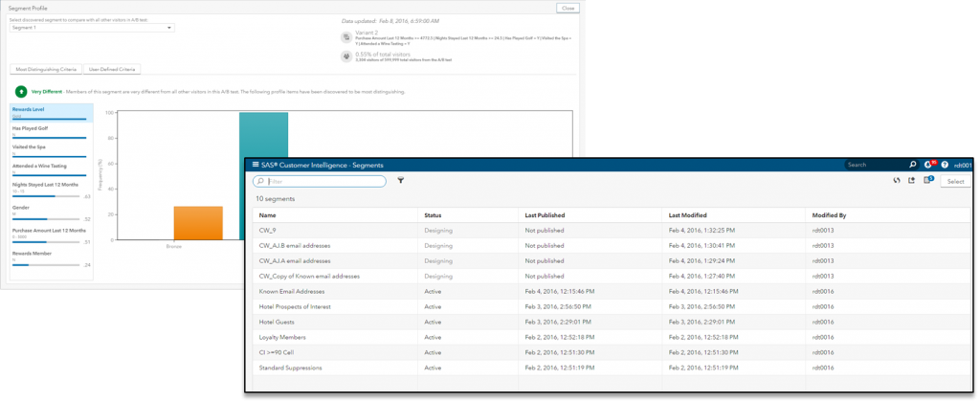This screenshot has width=980, height=403.
Task: Click rdt0016 in Standard Suppressions row
Action: [x=822, y=368]
